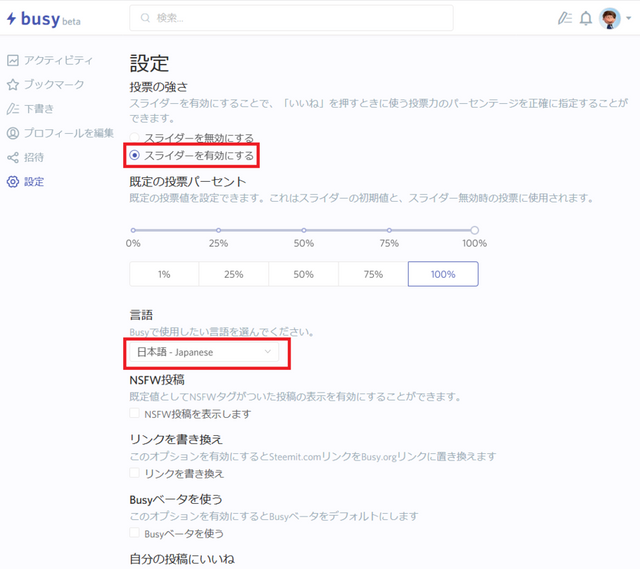Click the 自分の投稿にいいね heading

[182, 559]
